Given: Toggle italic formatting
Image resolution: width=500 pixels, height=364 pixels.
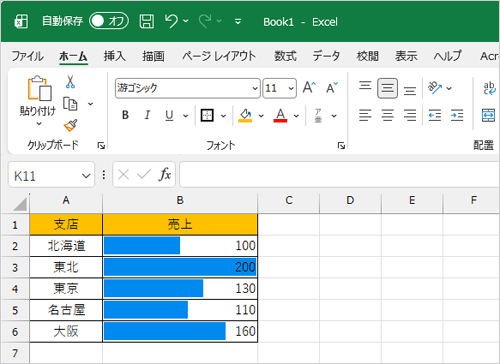Looking at the screenshot, I should (147, 115).
